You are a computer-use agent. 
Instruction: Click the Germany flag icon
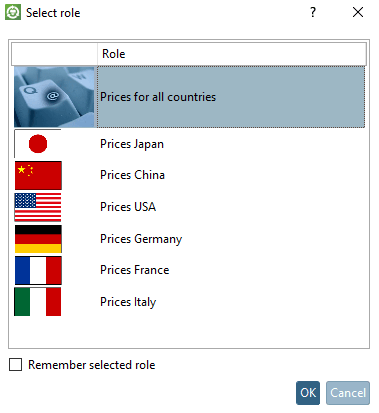tap(38, 239)
